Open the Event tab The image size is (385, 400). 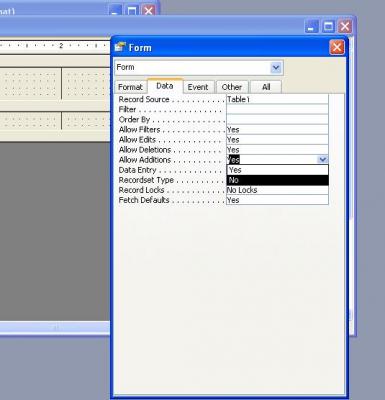coord(198,87)
